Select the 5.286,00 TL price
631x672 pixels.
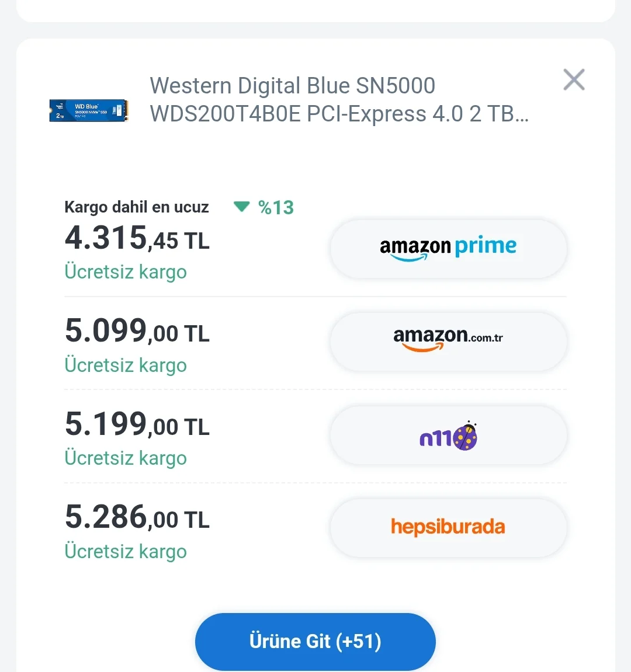[x=137, y=518]
